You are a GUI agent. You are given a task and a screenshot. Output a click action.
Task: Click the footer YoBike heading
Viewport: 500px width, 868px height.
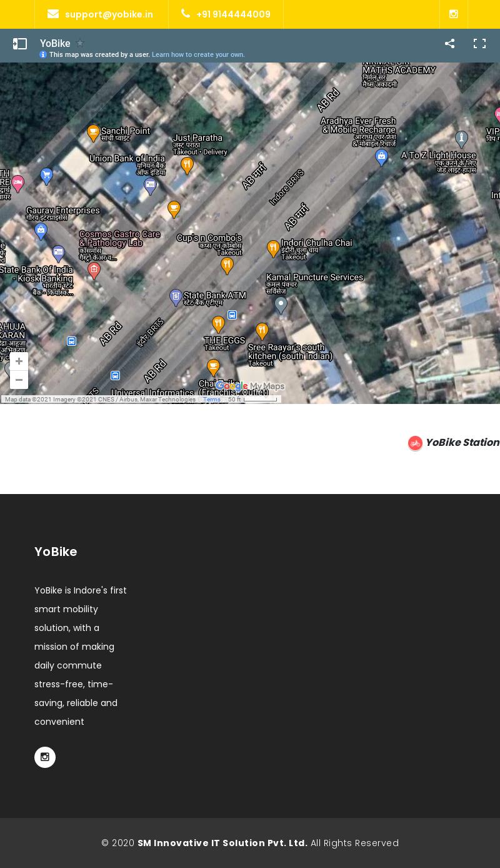tap(56, 552)
